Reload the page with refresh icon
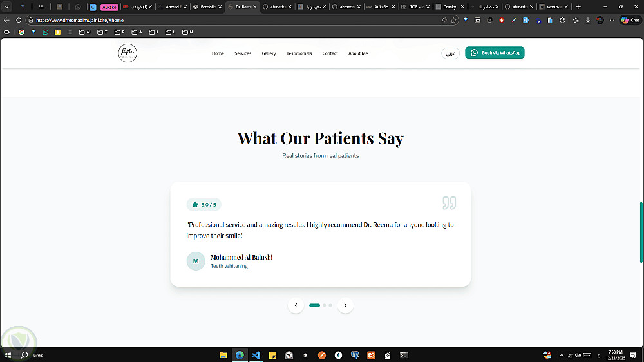 [x=19, y=20]
